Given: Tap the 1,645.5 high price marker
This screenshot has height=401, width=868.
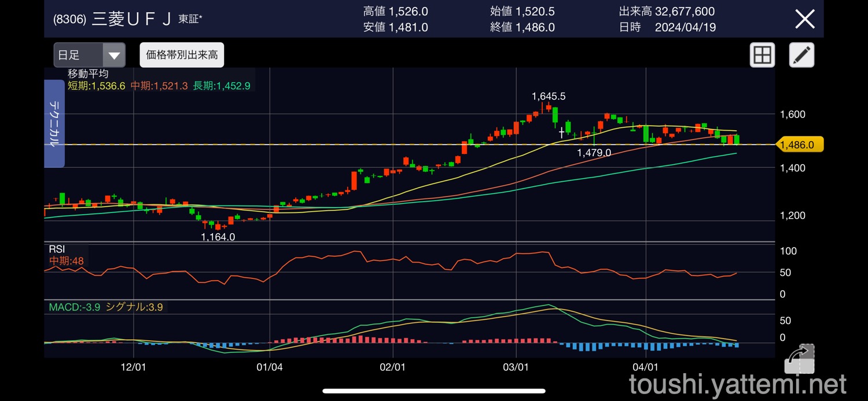Looking at the screenshot, I should tap(549, 96).
